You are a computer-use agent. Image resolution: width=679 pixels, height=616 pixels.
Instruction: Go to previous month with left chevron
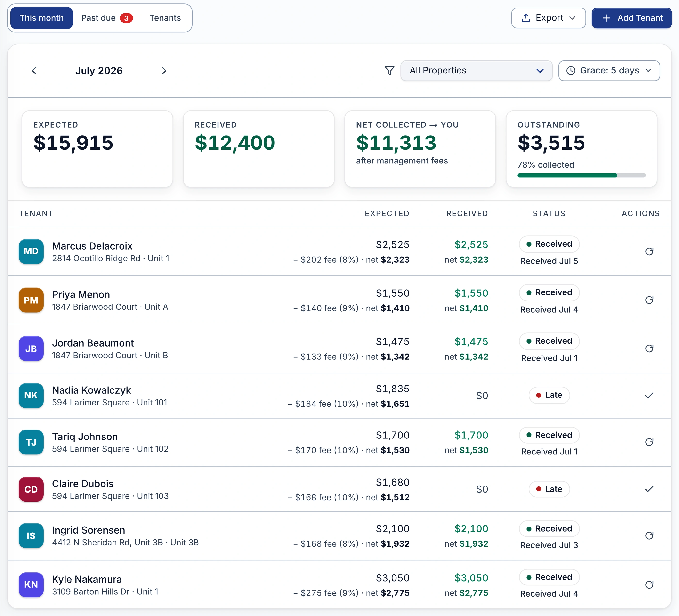[x=34, y=71]
